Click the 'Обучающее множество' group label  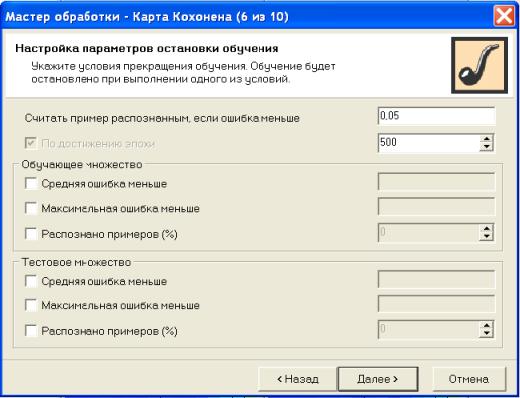82,165
